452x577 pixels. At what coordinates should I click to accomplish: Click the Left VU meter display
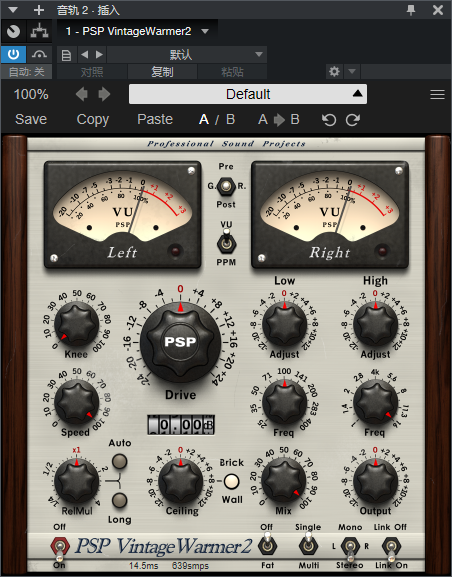(x=123, y=215)
